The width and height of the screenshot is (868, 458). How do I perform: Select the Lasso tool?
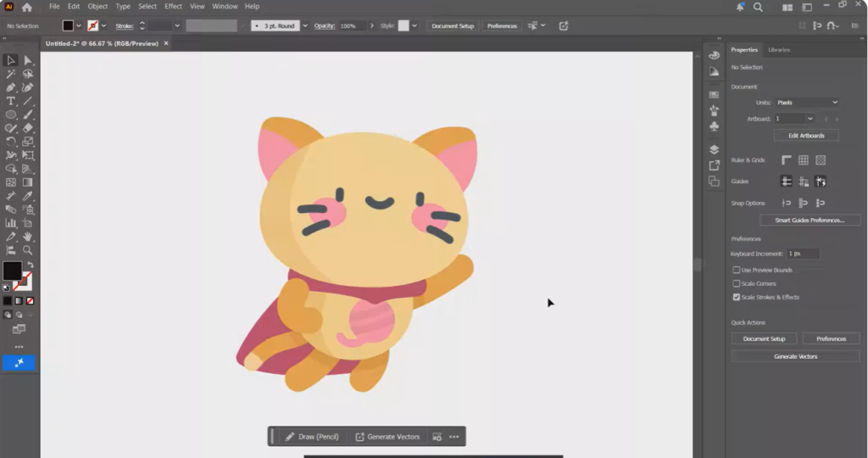28,74
